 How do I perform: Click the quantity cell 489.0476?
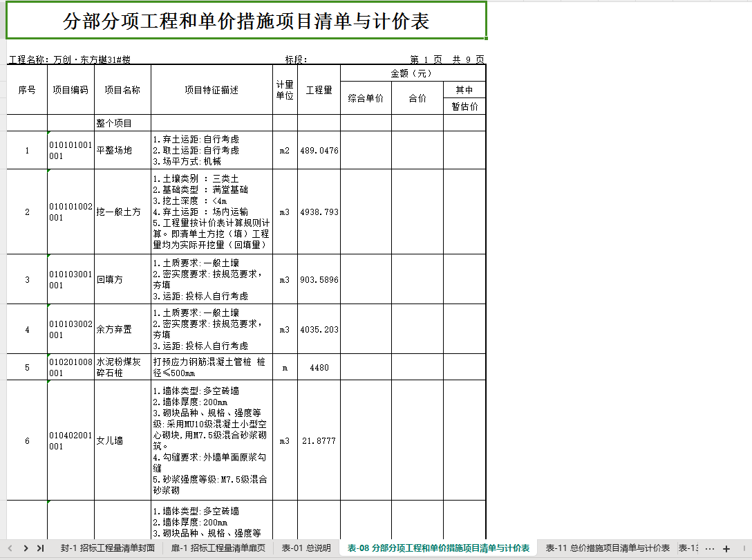pos(319,150)
